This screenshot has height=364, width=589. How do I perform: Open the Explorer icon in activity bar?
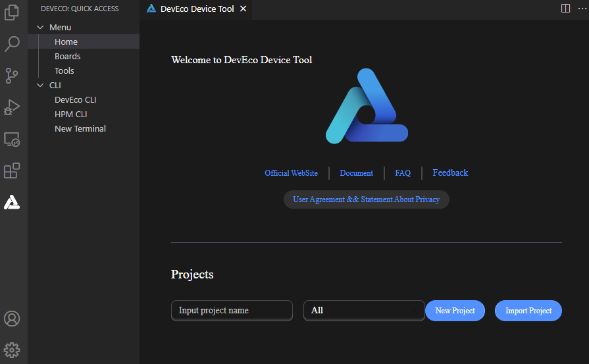coord(12,13)
